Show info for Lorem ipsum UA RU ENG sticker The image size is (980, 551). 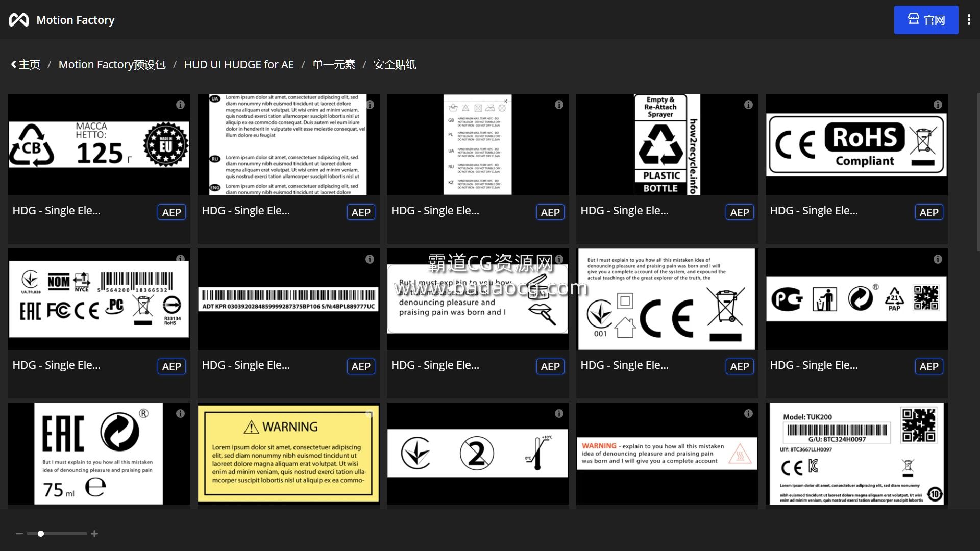click(370, 105)
